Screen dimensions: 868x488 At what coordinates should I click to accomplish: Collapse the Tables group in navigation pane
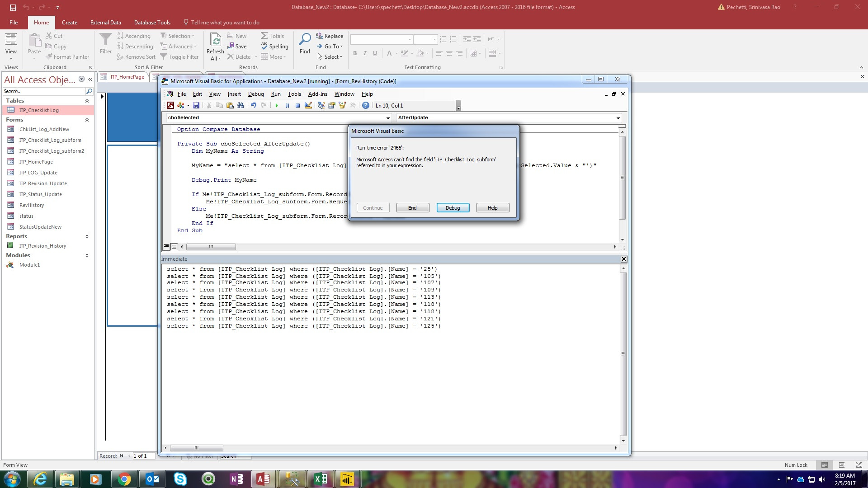87,101
